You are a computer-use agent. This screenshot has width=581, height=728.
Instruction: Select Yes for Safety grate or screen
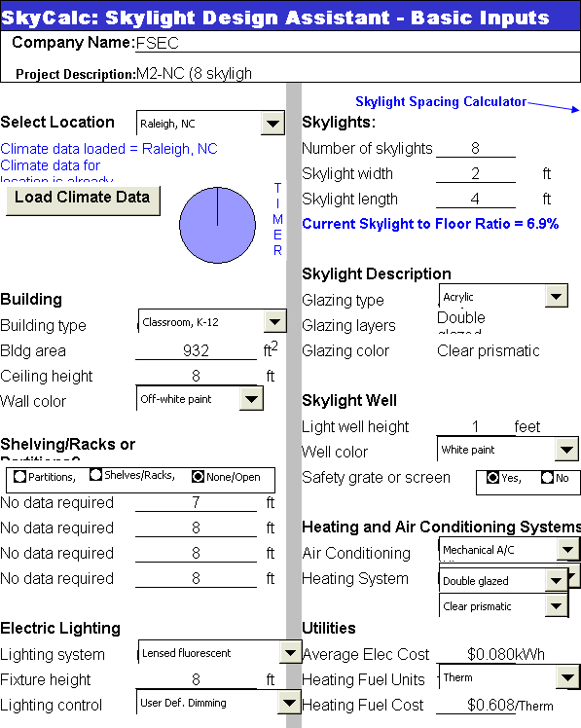pos(492,478)
